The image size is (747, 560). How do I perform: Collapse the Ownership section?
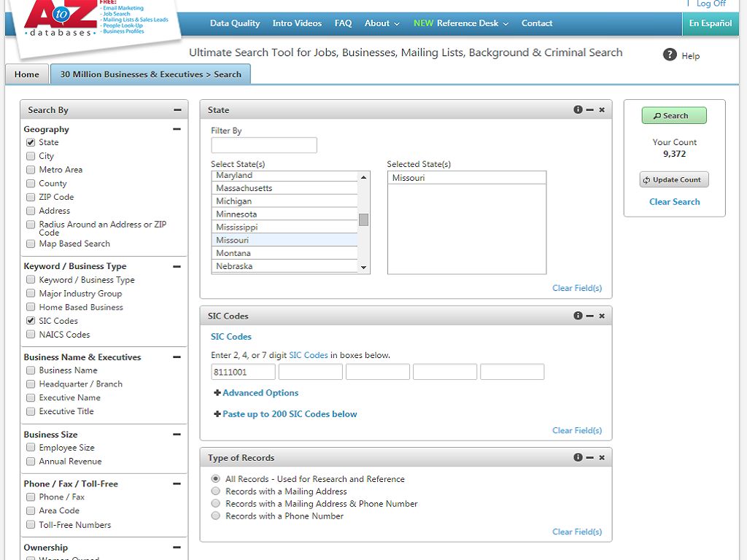pos(177,548)
